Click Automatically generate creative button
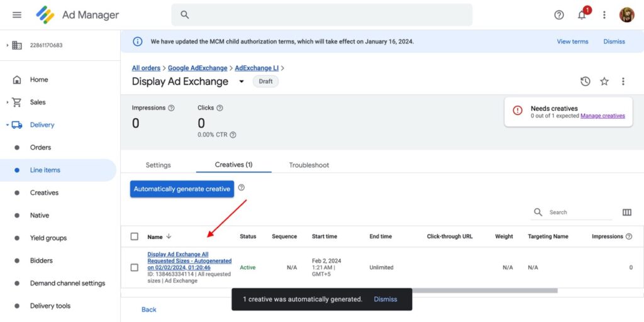 point(182,189)
